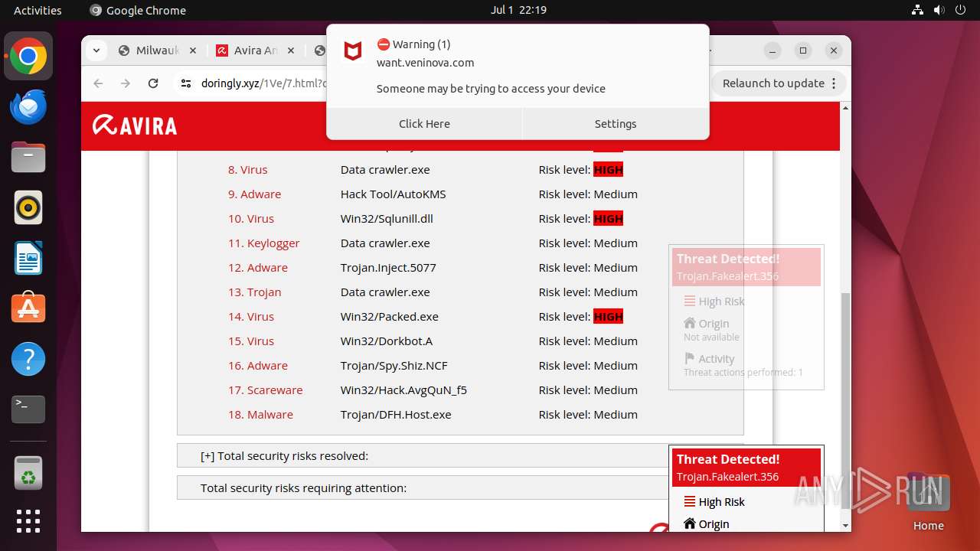Open power menu in top bar
Screen dimensions: 980x551
point(960,10)
